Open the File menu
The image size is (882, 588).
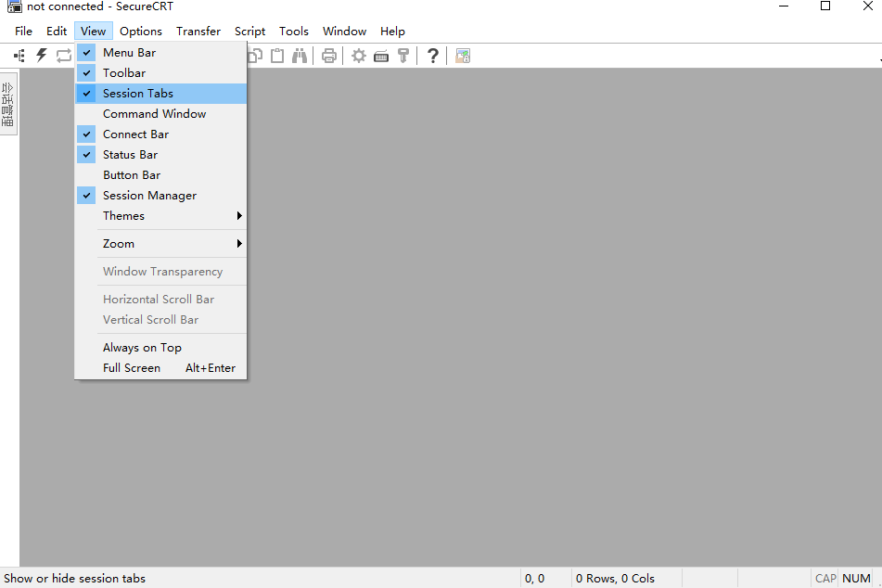pos(23,32)
